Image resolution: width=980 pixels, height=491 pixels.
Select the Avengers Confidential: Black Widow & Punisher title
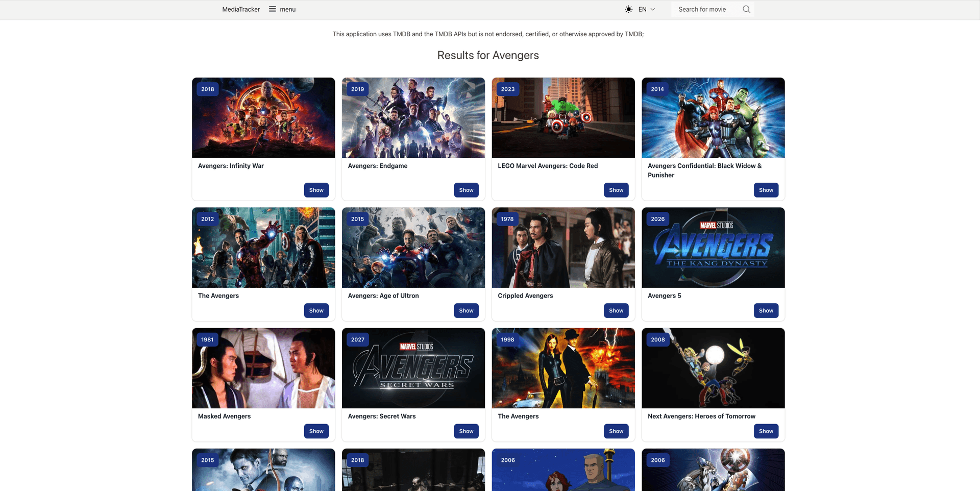[x=705, y=170]
